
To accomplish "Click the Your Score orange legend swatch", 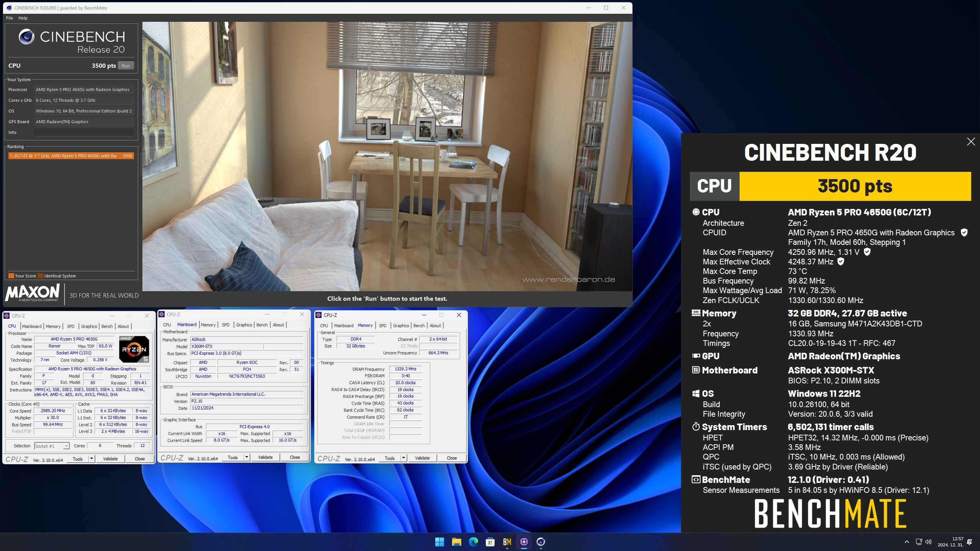I will [x=11, y=276].
